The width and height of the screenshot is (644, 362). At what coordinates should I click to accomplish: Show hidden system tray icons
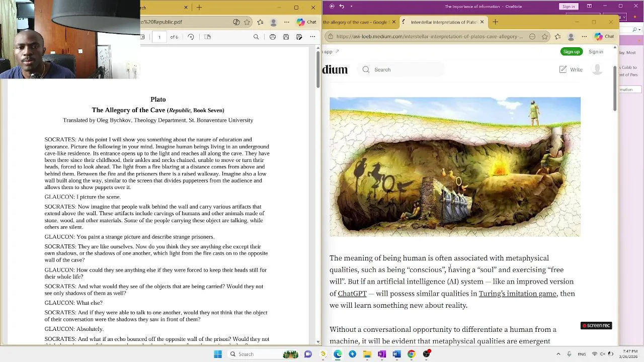[x=558, y=354]
